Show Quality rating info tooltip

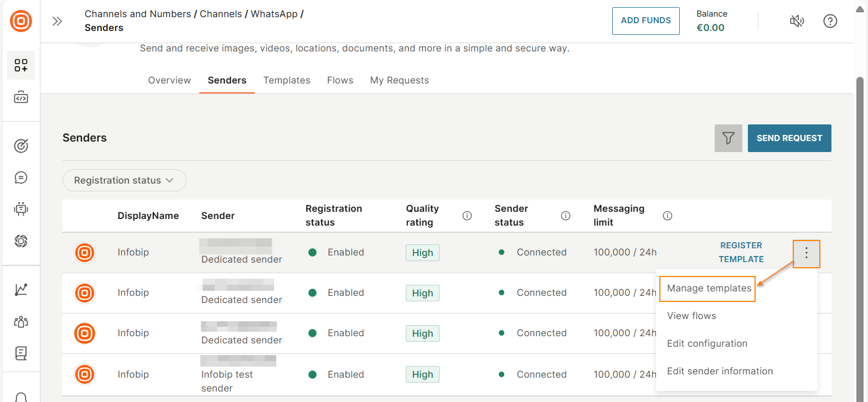467,216
